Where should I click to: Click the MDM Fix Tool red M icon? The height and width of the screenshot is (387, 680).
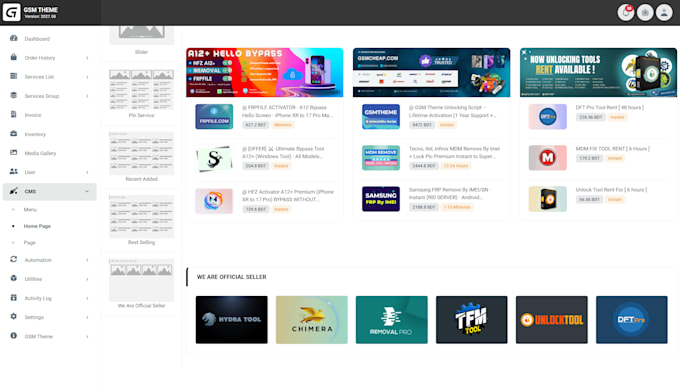pyautogui.click(x=547, y=157)
